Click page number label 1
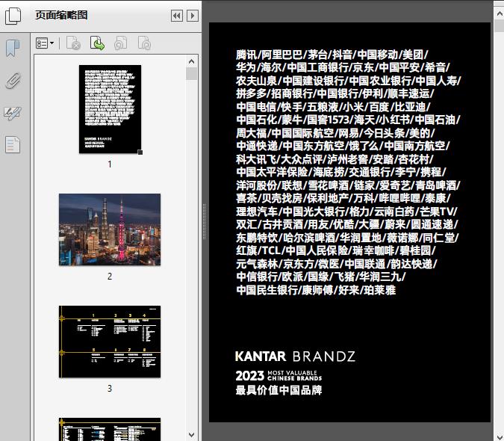The height and width of the screenshot is (441, 504). [110, 164]
